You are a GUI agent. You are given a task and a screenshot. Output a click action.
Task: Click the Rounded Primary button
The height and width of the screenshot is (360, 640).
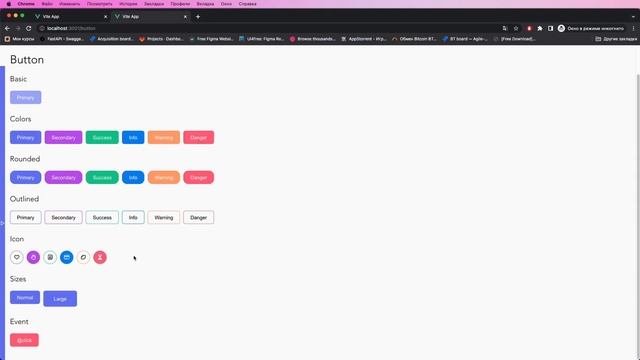point(25,178)
